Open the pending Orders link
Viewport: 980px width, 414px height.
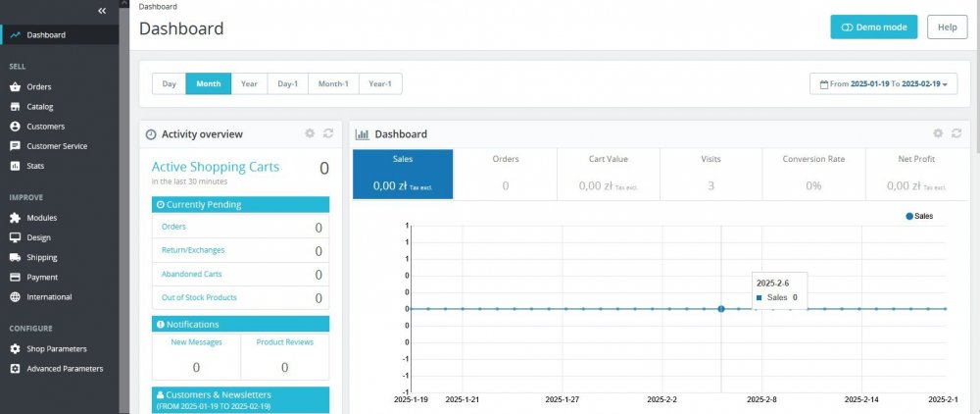coord(173,227)
